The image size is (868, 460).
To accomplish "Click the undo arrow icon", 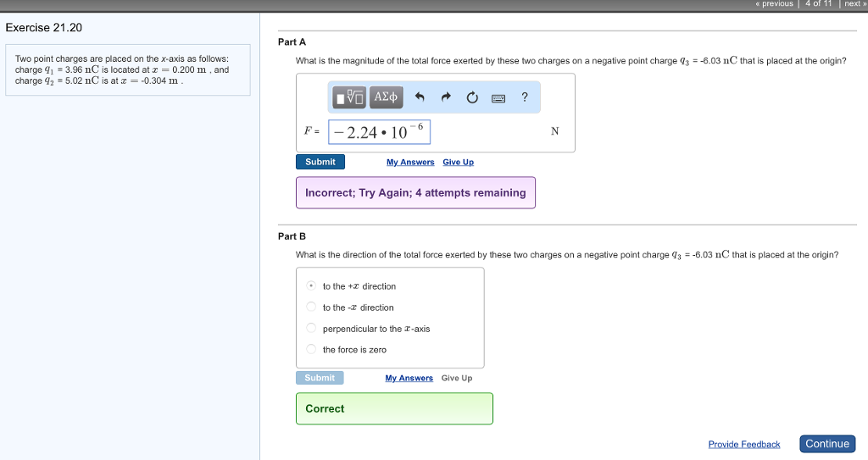I will click(420, 97).
